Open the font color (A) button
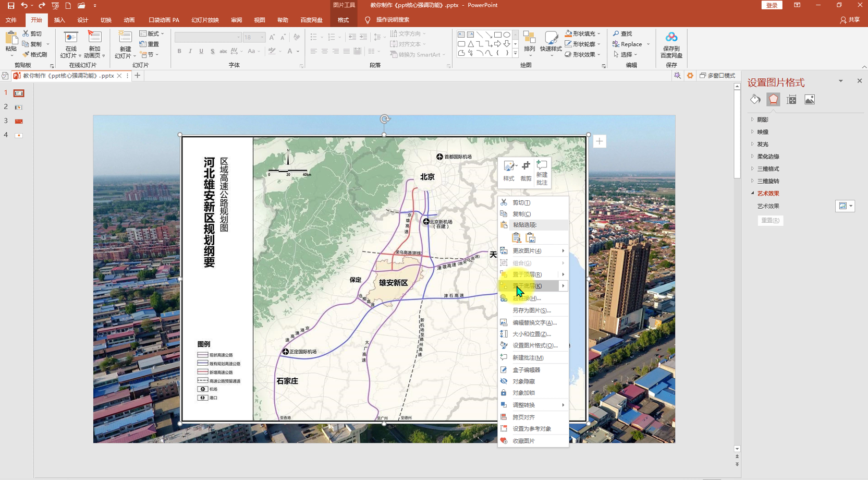868x480 pixels. coord(290,51)
